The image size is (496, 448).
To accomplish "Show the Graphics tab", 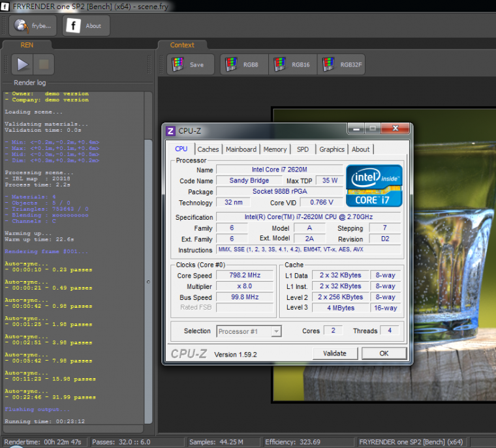I will [x=332, y=149].
